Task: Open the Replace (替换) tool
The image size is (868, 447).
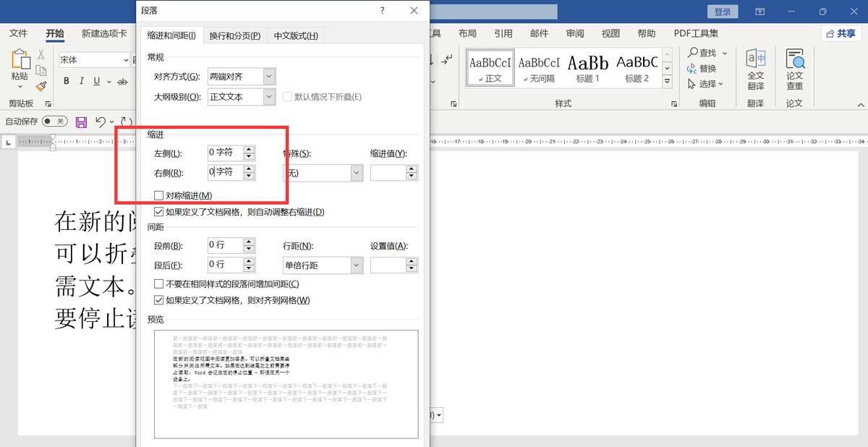Action: [702, 69]
